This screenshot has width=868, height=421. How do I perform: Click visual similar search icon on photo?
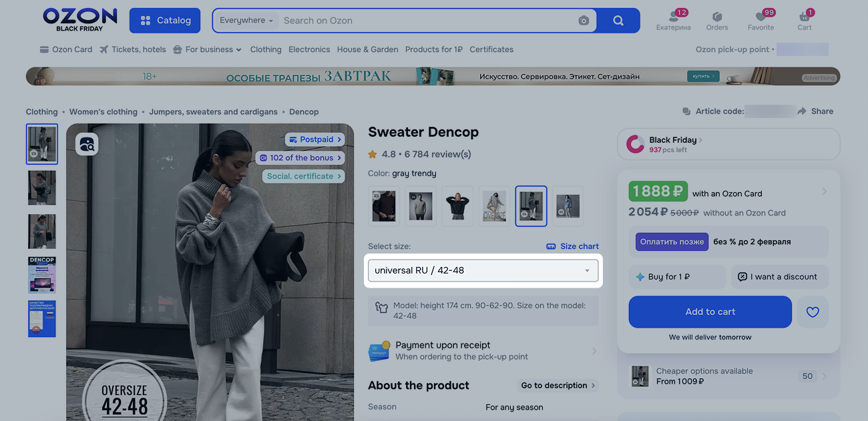point(87,143)
